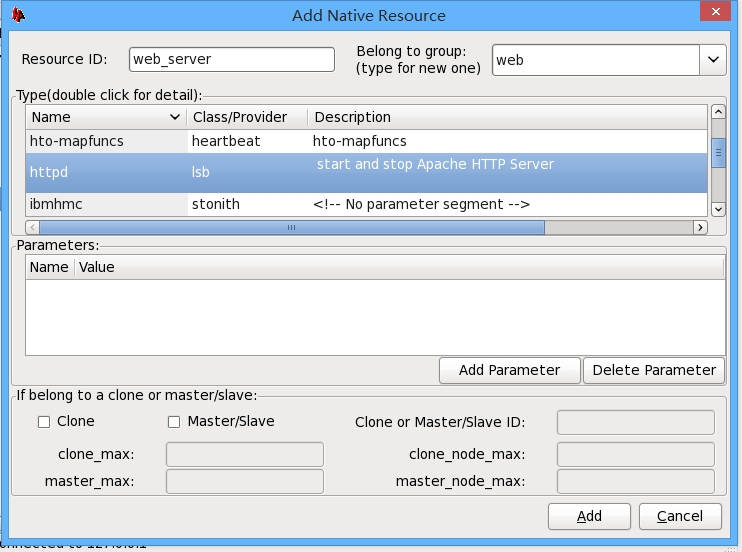This screenshot has height=552, width=742.
Task: Click the master_node_max input field
Action: pyautogui.click(x=636, y=481)
